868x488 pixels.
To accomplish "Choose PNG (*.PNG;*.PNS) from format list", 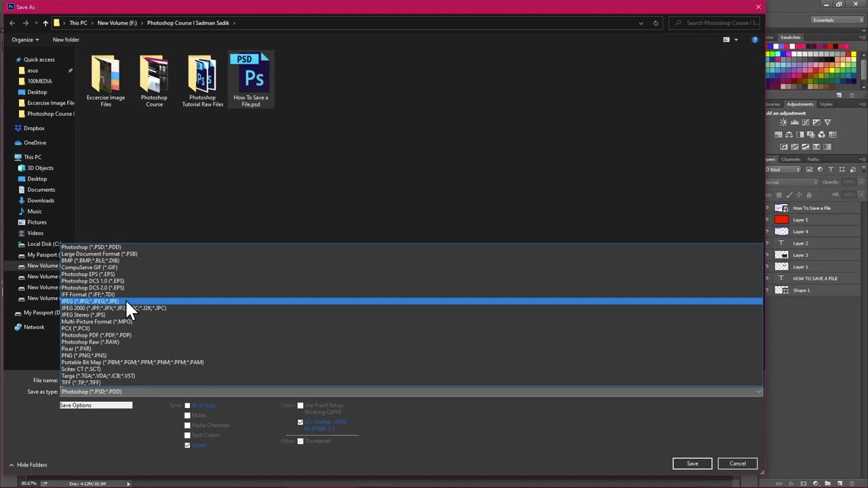I will click(411, 355).
